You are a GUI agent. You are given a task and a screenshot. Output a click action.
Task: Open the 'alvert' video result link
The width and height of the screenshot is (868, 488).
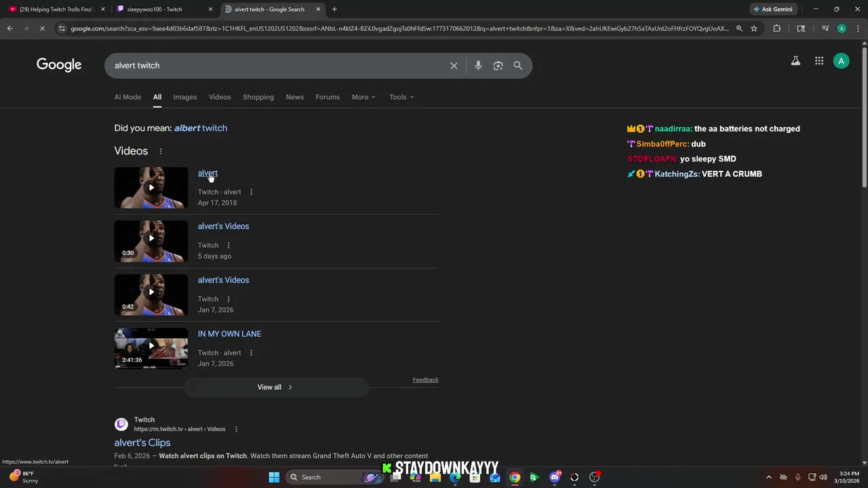(x=208, y=174)
